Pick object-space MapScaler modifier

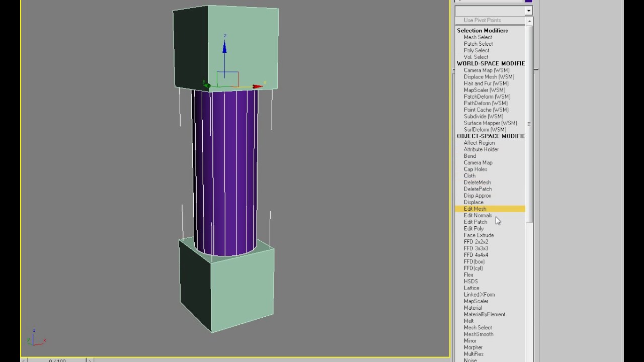pyautogui.click(x=476, y=301)
